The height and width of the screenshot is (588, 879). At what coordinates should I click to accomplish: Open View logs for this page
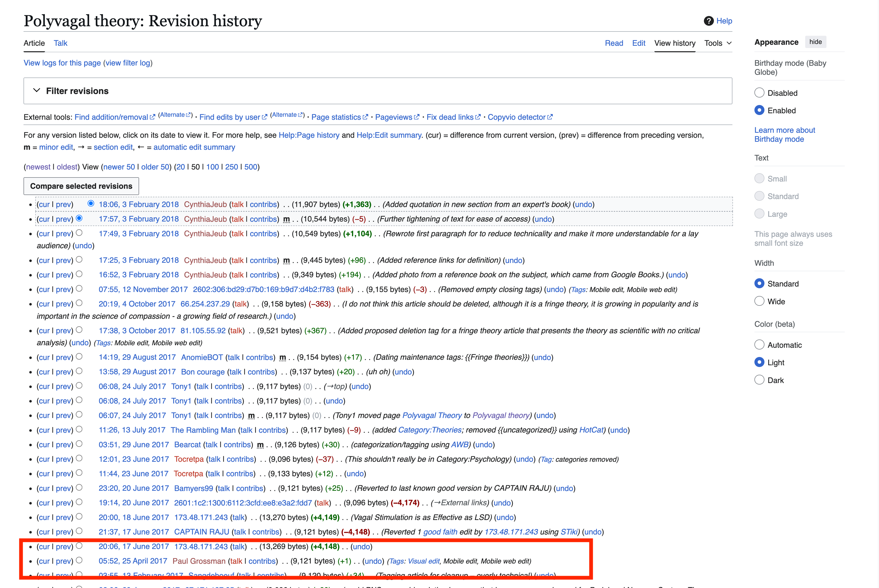(x=62, y=63)
